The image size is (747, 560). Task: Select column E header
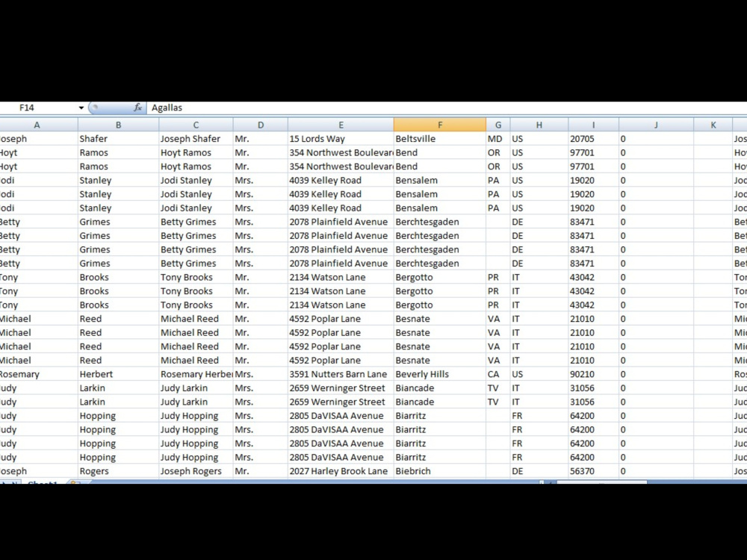pyautogui.click(x=341, y=125)
